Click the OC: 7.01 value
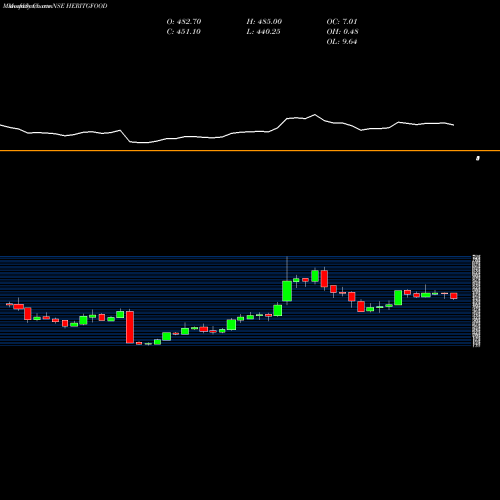Screen dimensions: 500x500 [342, 22]
